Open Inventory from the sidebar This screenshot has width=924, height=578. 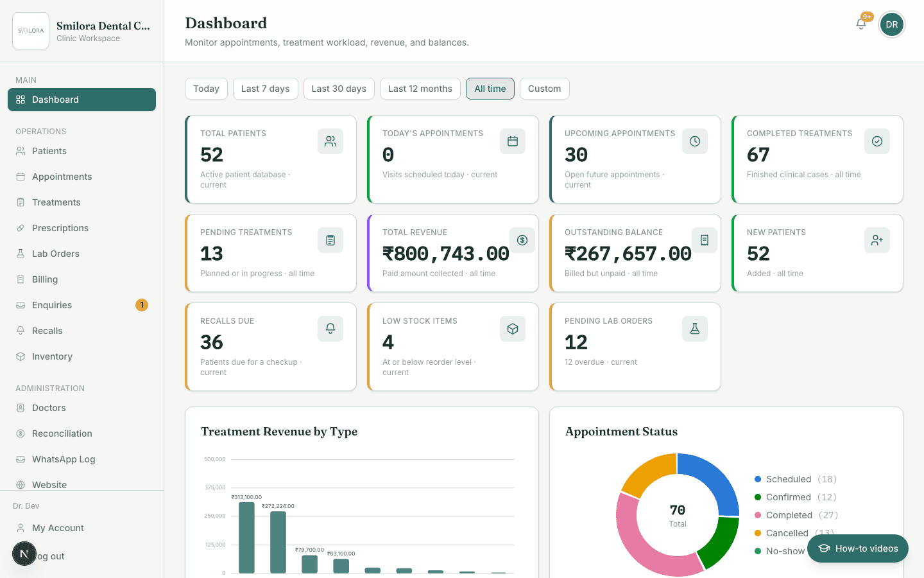pyautogui.click(x=81, y=356)
